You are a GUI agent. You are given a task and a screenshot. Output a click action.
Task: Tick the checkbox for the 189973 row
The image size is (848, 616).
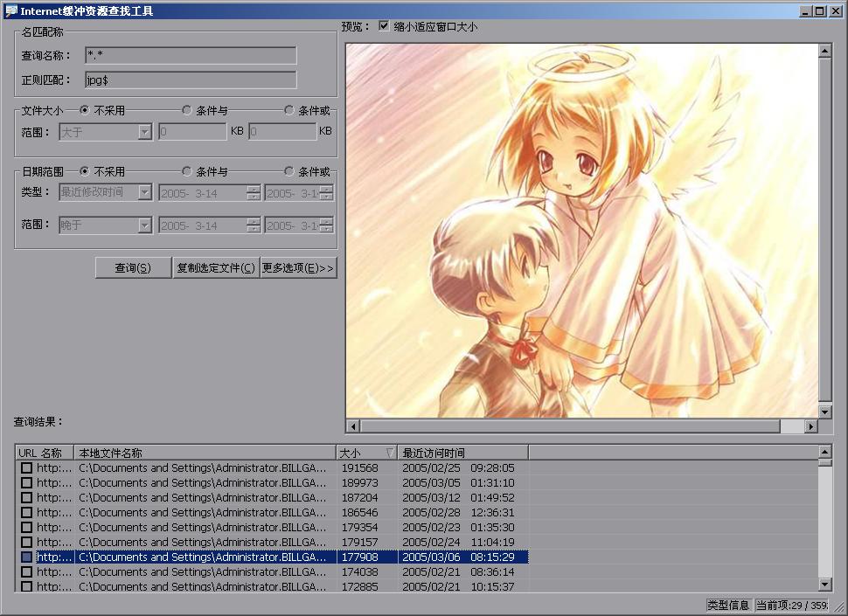26,482
